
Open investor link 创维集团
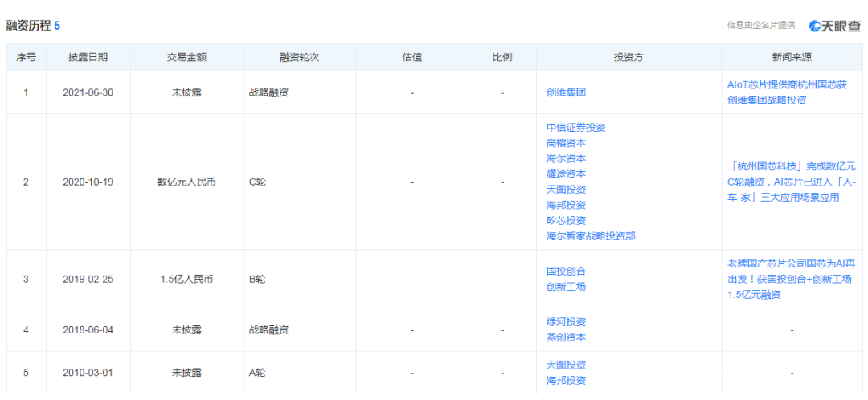coord(566,92)
